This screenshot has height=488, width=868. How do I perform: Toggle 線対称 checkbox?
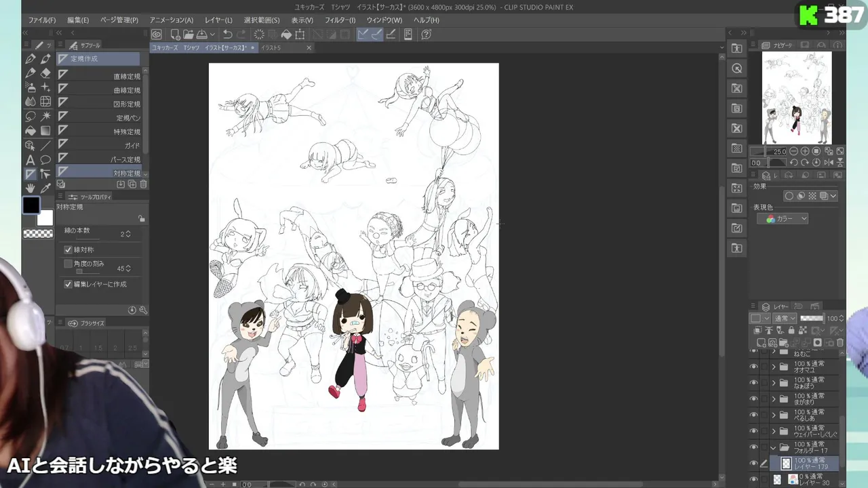(68, 250)
